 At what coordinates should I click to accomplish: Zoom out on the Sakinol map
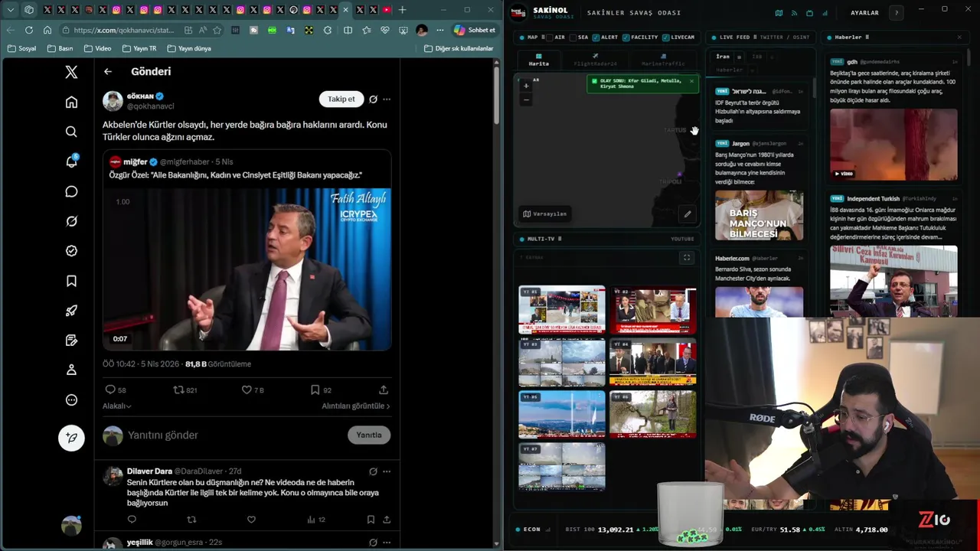(x=526, y=99)
